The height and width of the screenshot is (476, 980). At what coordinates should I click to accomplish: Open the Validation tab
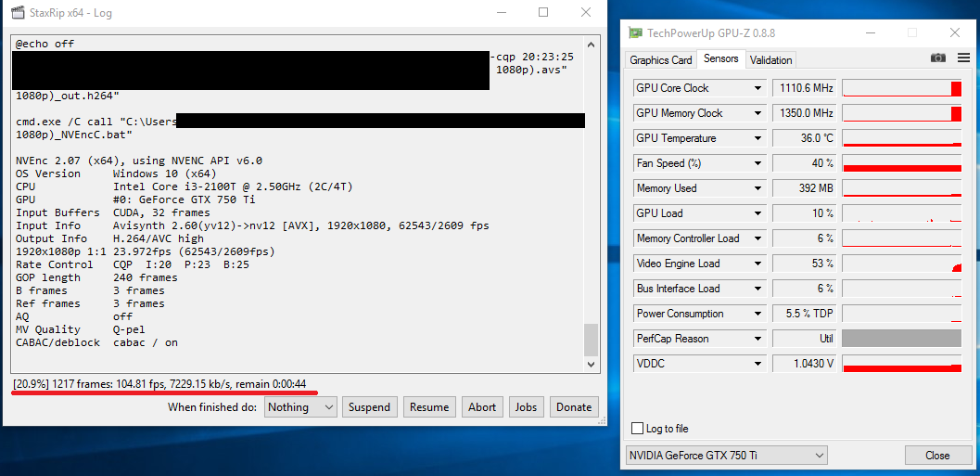point(770,60)
